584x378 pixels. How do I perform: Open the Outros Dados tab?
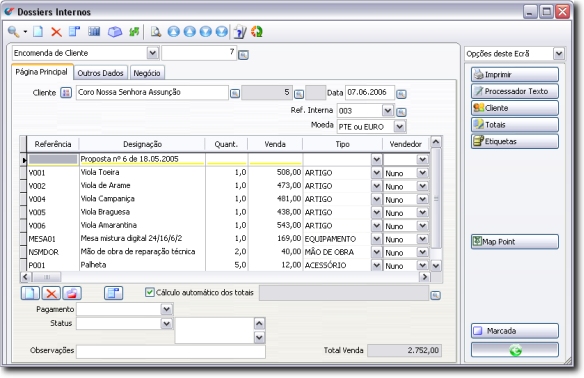(101, 73)
